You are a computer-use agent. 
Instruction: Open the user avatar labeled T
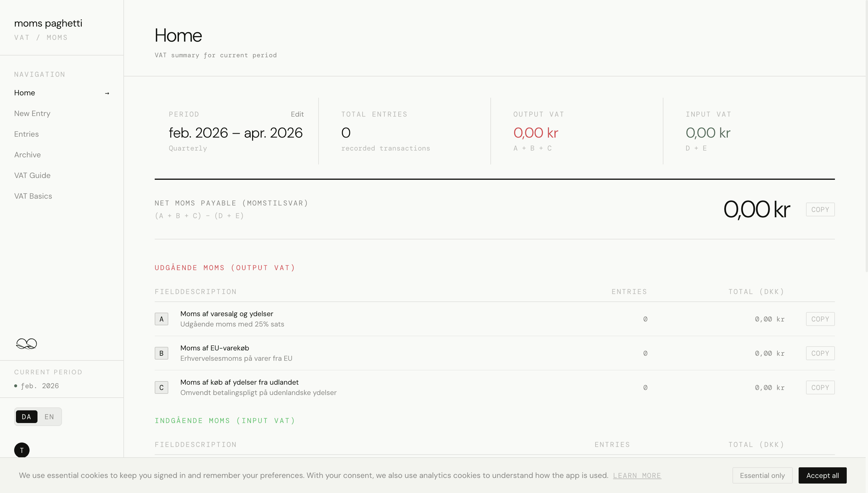point(22,450)
